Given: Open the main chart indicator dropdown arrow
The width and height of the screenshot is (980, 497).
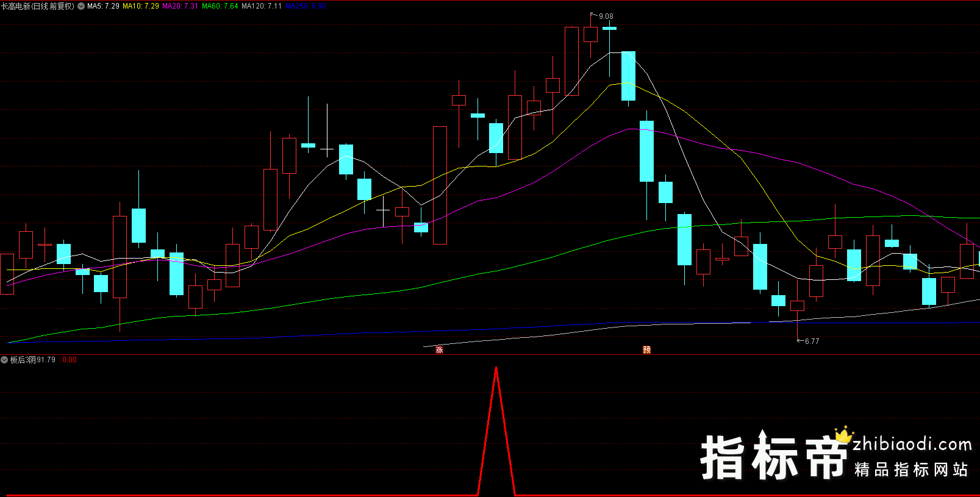Looking at the screenshot, I should (x=81, y=6).
